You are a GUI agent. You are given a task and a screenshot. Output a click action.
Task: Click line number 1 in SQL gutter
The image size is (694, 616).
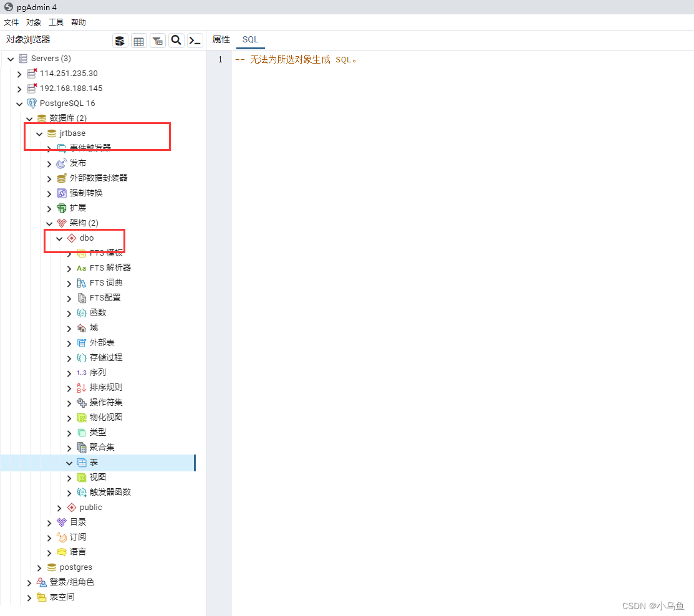click(220, 60)
